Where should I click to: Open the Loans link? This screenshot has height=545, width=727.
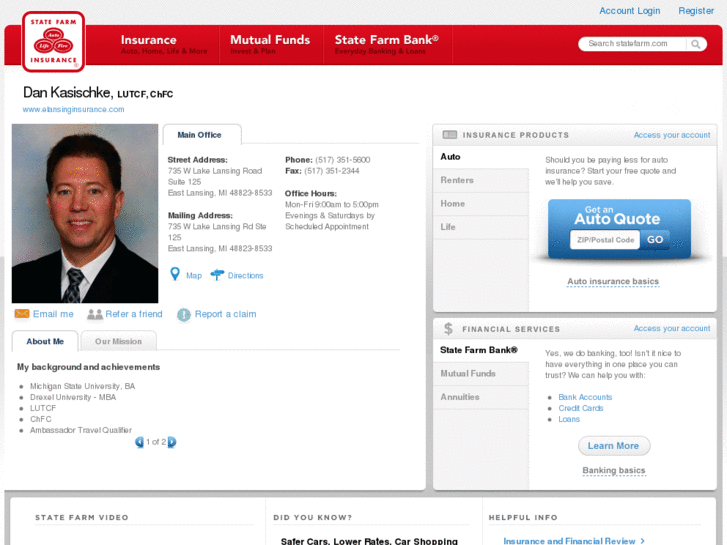click(569, 419)
